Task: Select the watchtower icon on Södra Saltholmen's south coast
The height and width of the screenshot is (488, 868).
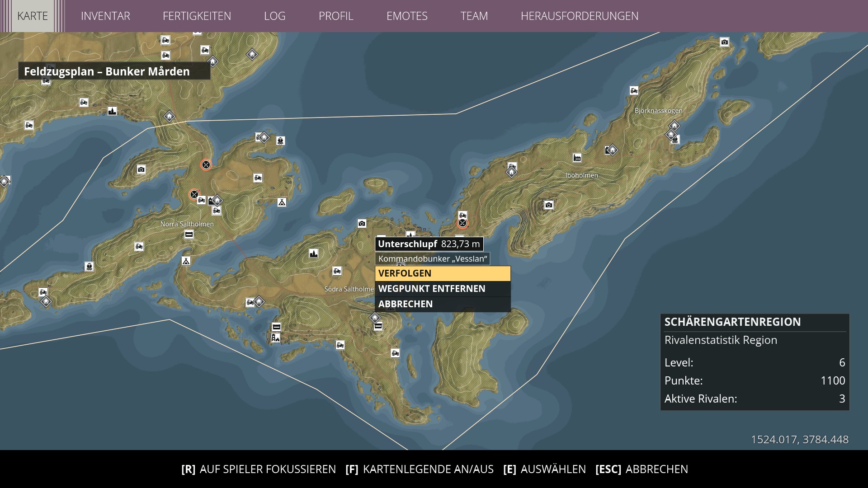Action: 275,338
